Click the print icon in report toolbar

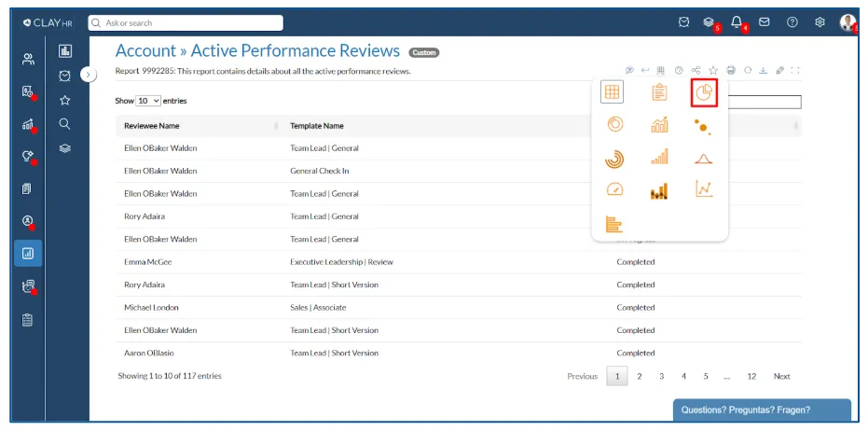coord(731,70)
